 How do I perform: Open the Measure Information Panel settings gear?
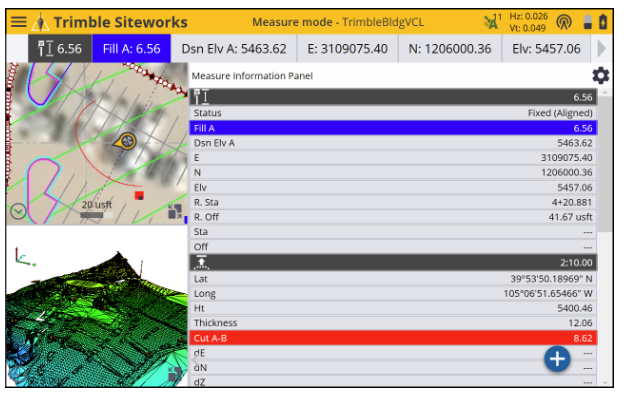click(600, 76)
